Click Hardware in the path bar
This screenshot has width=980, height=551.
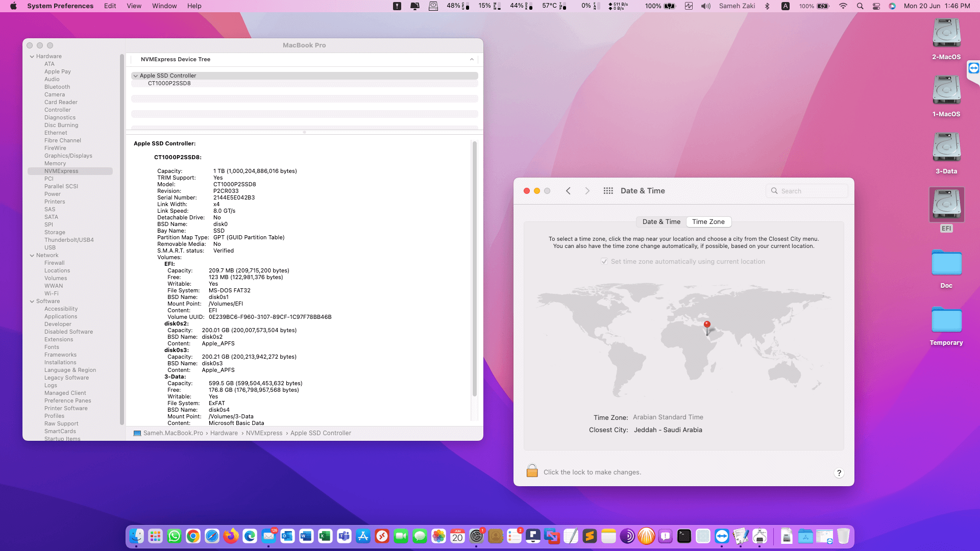(224, 433)
